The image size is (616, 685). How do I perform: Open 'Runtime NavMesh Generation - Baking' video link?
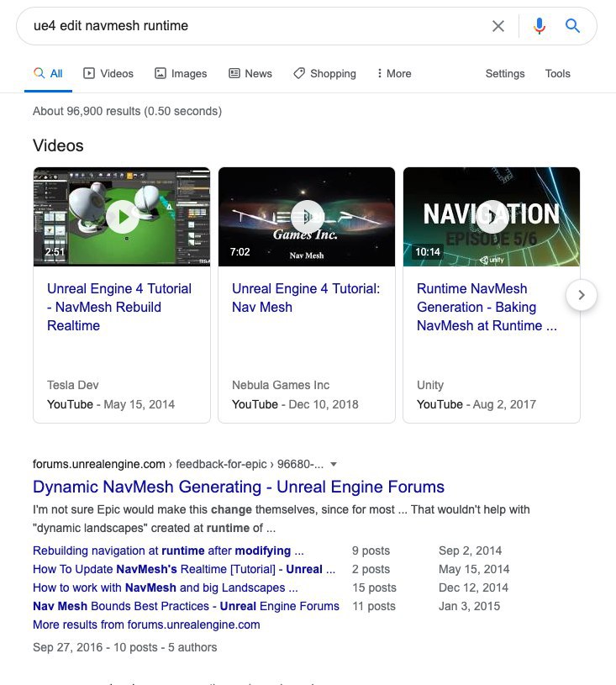point(487,307)
